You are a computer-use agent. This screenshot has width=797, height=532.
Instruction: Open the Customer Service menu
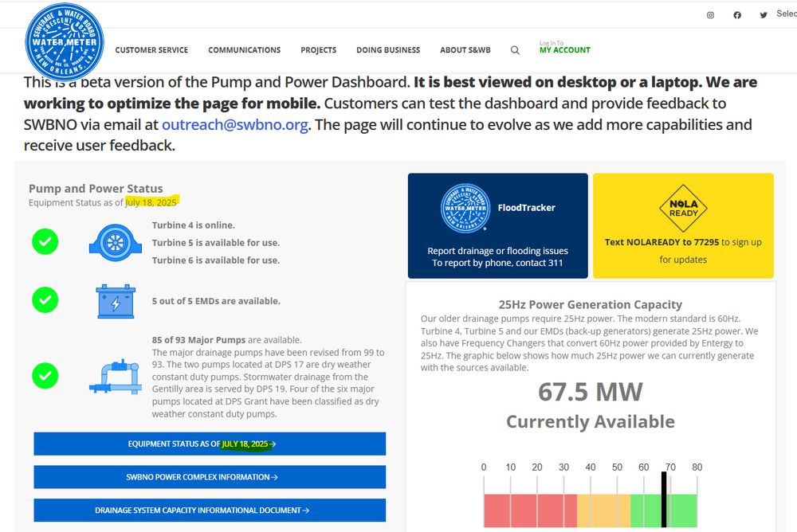(151, 50)
